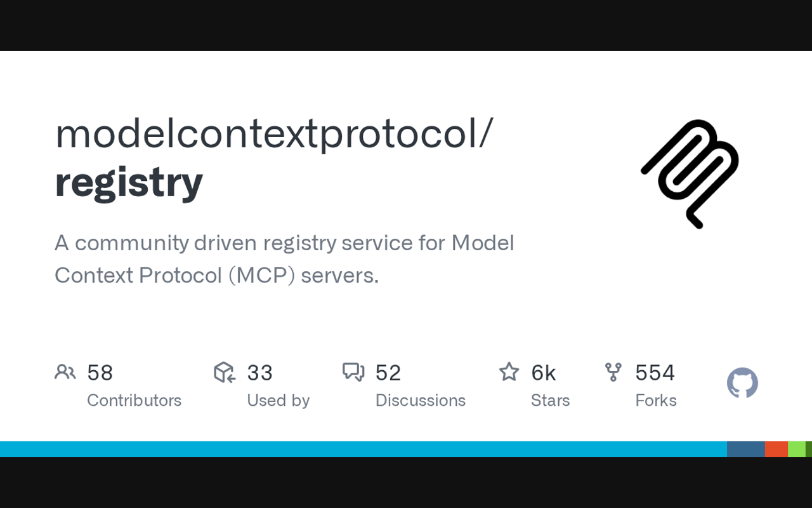Click the Model Context Protocol logo
The image size is (812, 508).
[690, 173]
